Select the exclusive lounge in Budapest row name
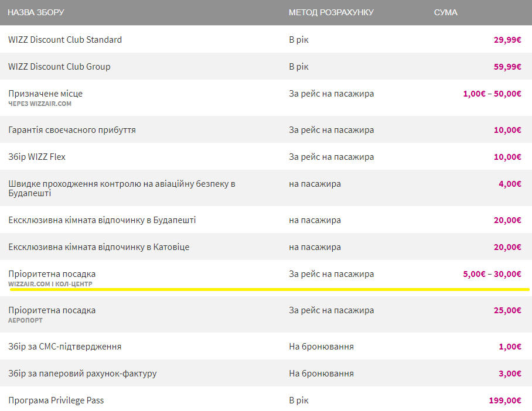The image size is (532, 411). coord(102,220)
